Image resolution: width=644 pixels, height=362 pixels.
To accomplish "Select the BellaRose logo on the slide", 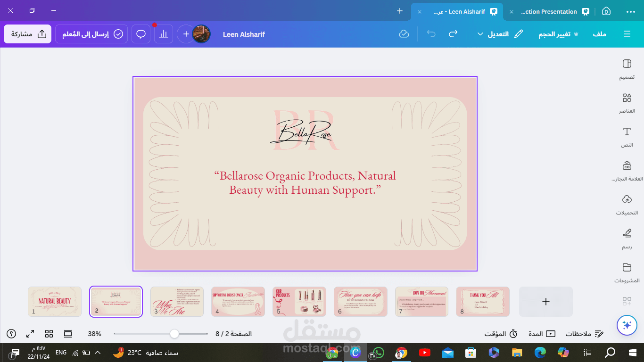I will pyautogui.click(x=305, y=131).
